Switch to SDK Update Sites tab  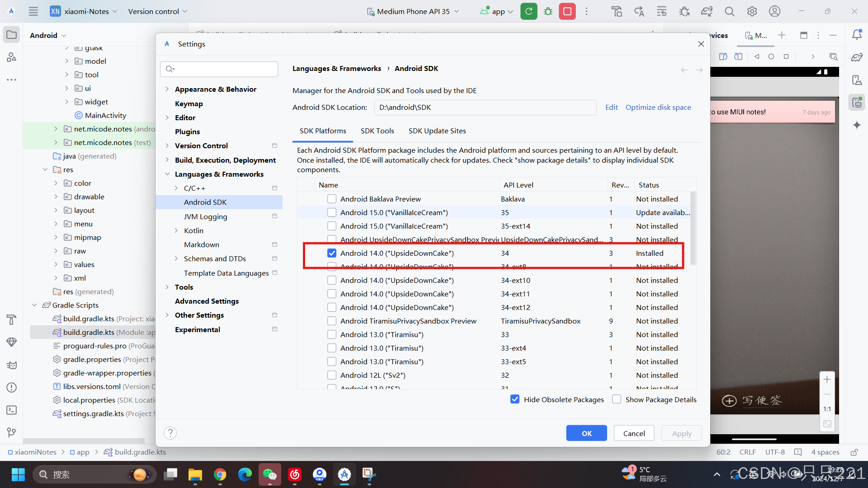437,131
